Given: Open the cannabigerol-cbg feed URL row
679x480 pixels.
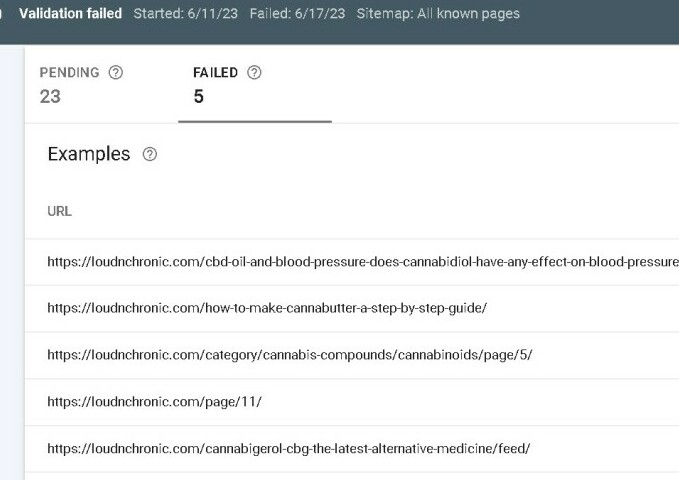Looking at the screenshot, I should click(288, 448).
